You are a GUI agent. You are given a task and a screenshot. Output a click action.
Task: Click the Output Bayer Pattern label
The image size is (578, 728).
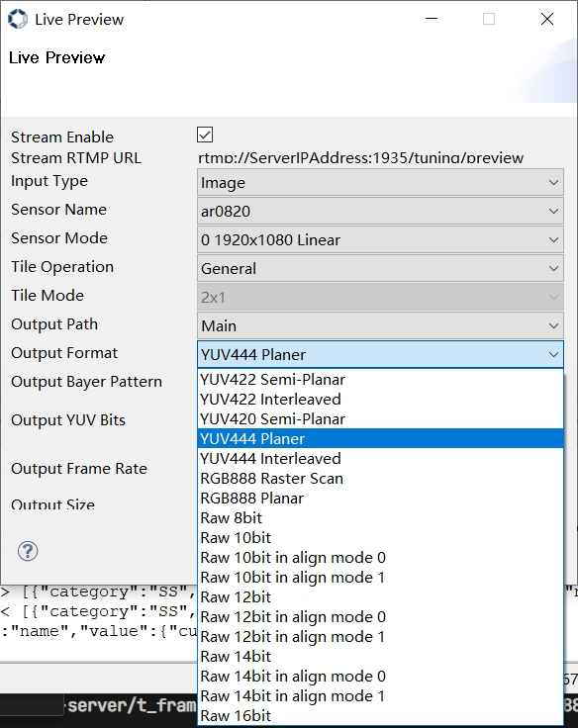pyautogui.click(x=86, y=382)
